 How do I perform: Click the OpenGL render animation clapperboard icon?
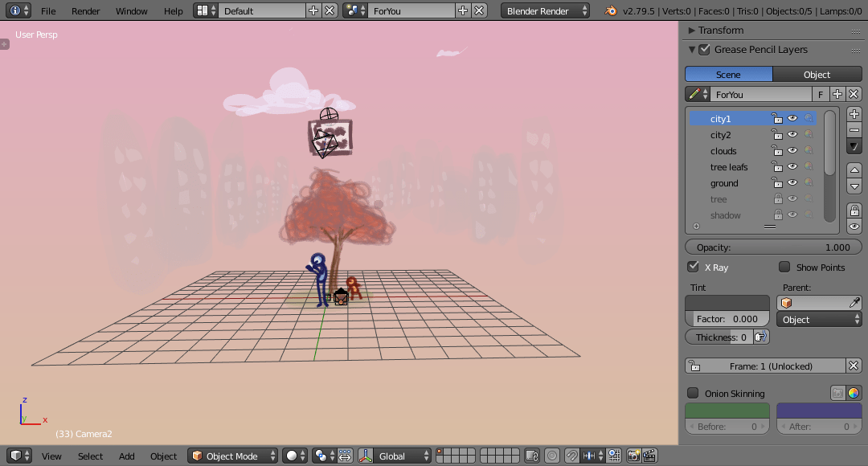coord(649,456)
